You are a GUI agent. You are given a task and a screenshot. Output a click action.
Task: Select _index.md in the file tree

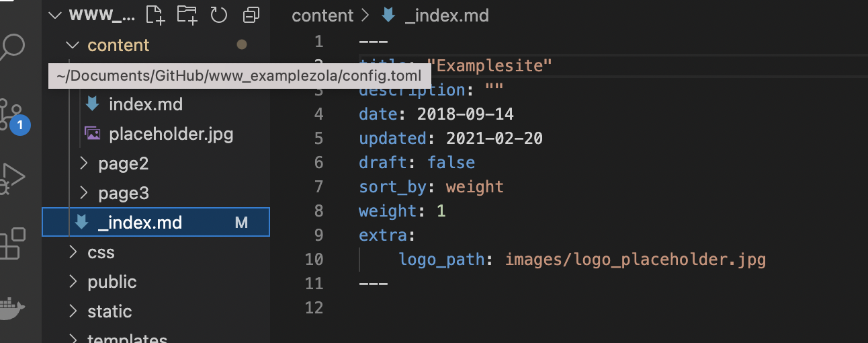pyautogui.click(x=140, y=223)
